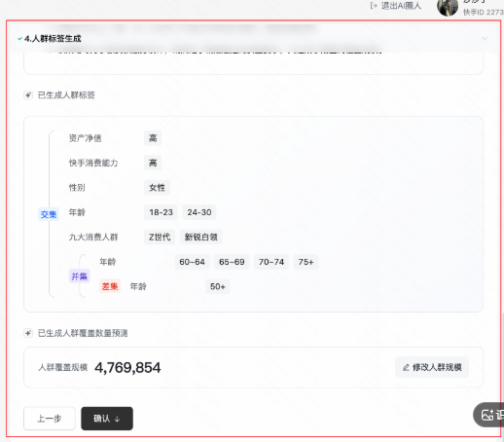Open the floating image recognition icon

click(x=489, y=415)
